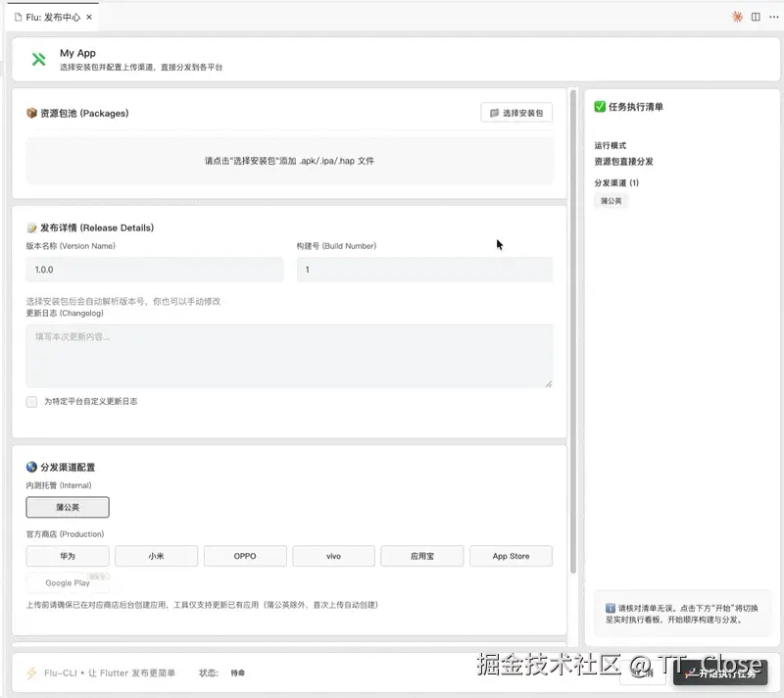
Task: Click the 待命 status value
Action: coord(237,673)
